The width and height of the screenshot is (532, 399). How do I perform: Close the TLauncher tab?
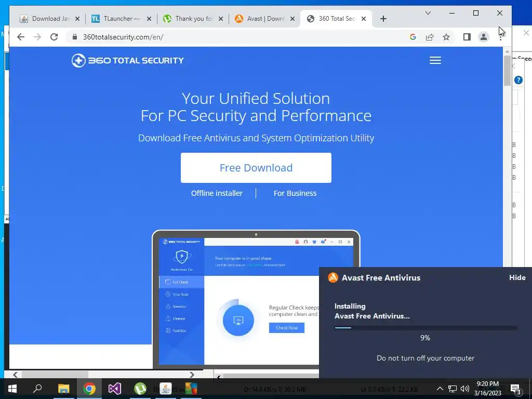pyautogui.click(x=149, y=19)
